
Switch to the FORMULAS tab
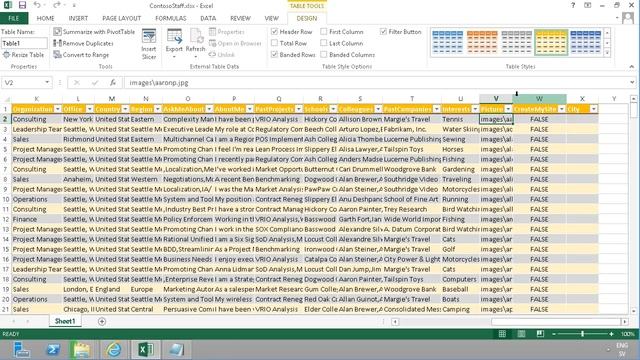171,18
